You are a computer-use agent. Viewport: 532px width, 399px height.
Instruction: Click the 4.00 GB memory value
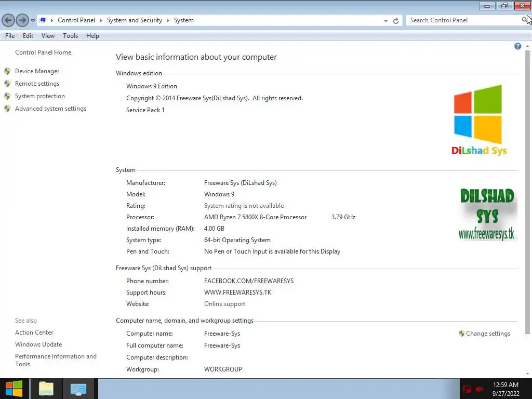click(214, 229)
